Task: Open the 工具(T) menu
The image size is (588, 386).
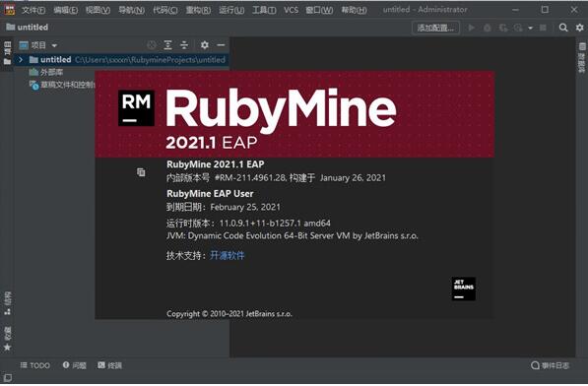Action: pyautogui.click(x=264, y=10)
